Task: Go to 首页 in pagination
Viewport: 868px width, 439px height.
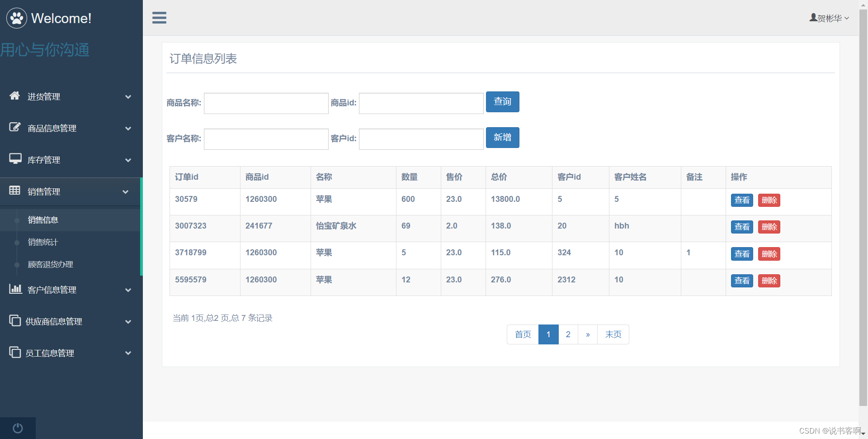Action: pos(523,334)
